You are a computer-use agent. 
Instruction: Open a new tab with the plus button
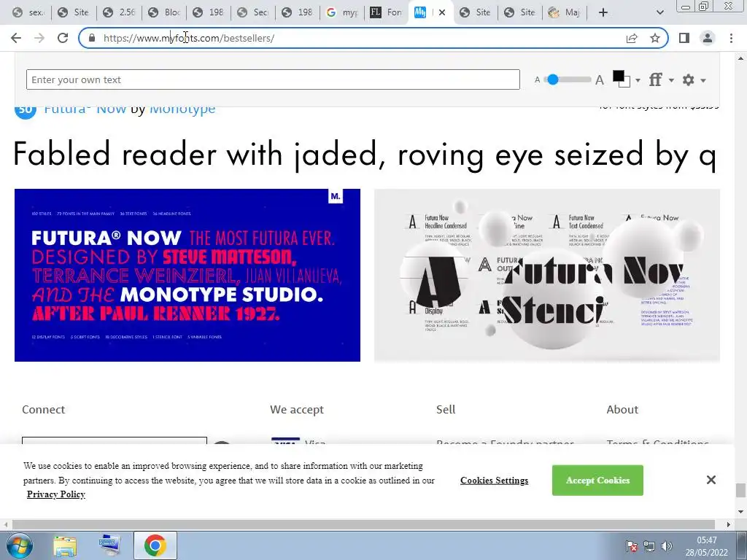tap(603, 12)
